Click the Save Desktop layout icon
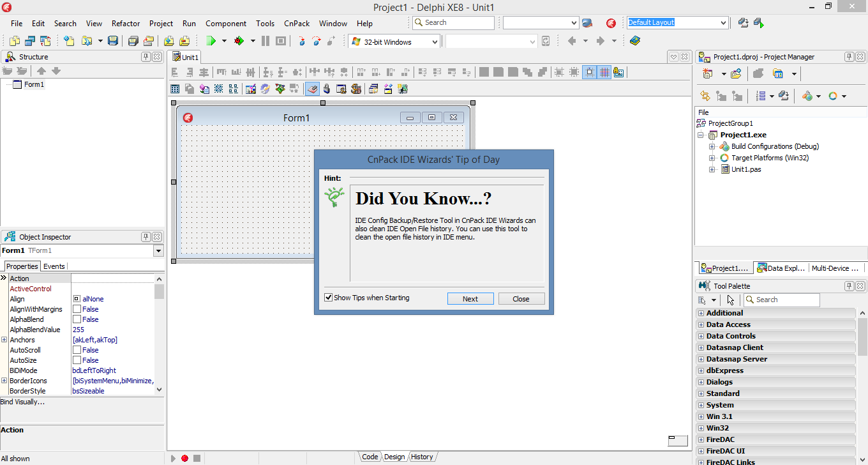The height and width of the screenshot is (465, 868). (x=743, y=23)
